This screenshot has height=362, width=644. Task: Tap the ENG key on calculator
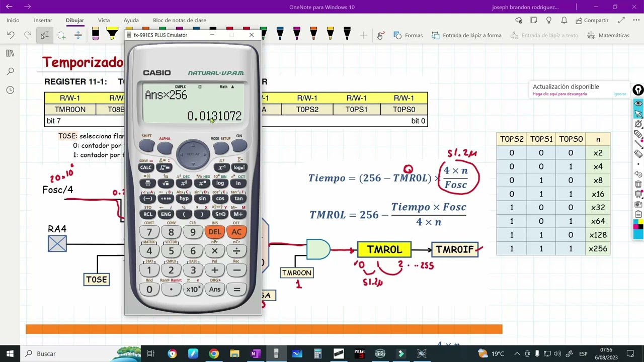tap(166, 214)
